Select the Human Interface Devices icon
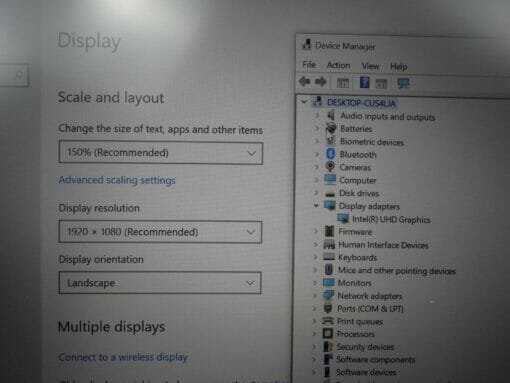510x383 pixels. (329, 245)
